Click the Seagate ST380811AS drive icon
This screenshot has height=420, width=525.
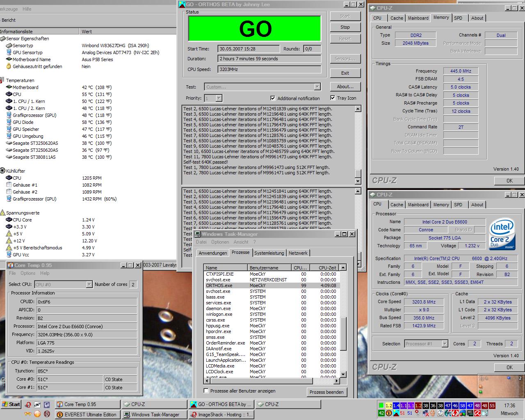(x=9, y=157)
